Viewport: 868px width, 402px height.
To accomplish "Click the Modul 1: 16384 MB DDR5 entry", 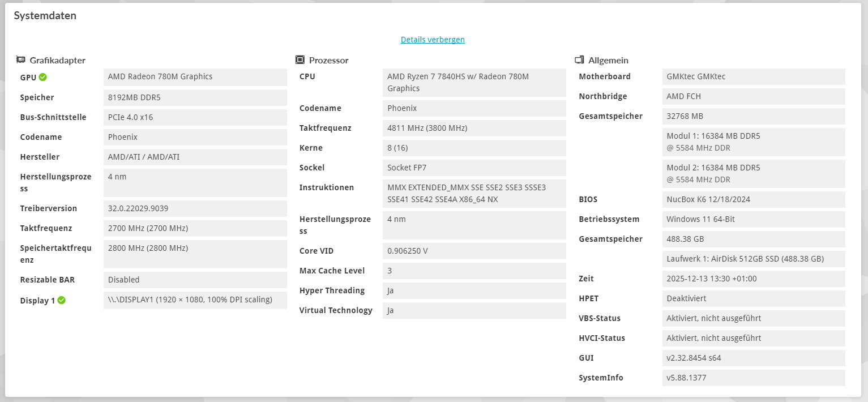I will click(x=754, y=142).
